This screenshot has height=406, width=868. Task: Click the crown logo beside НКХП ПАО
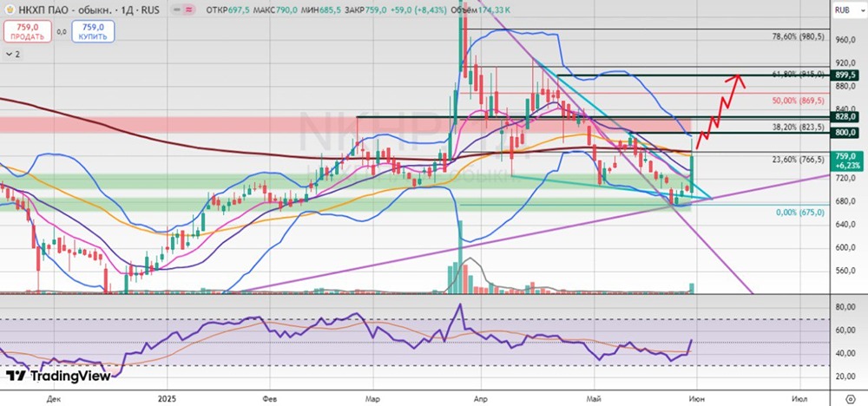point(9,10)
